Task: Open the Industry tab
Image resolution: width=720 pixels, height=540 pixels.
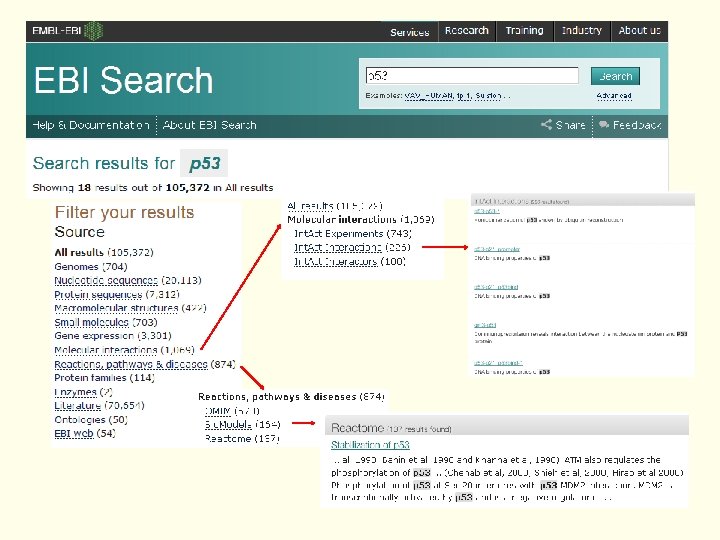Action: 582,31
